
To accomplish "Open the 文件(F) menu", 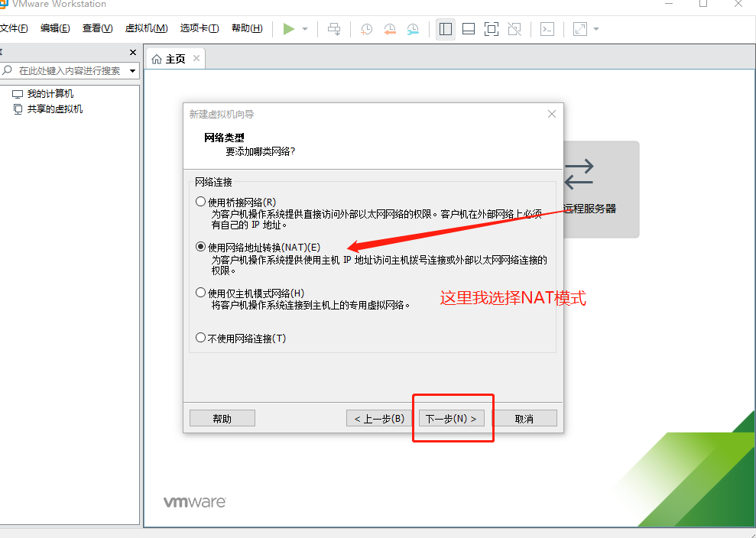I will coord(14,28).
